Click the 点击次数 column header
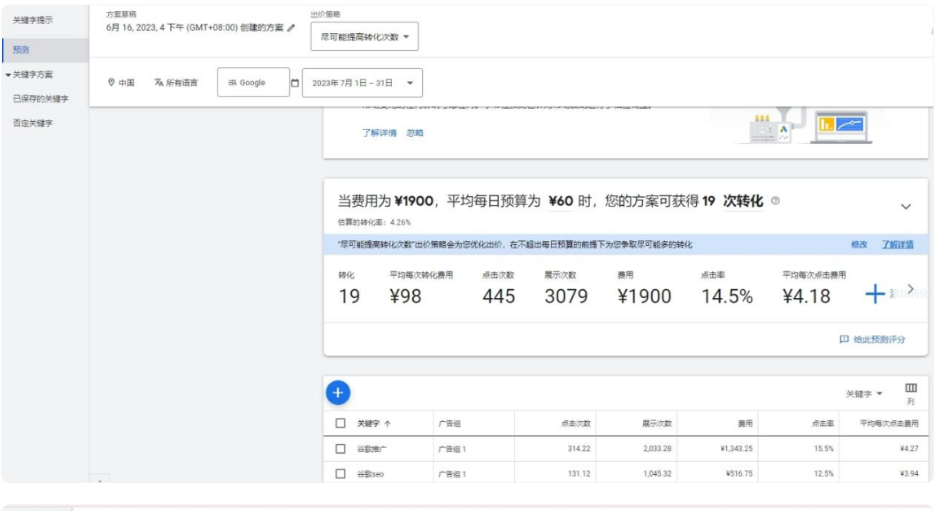 [x=575, y=423]
